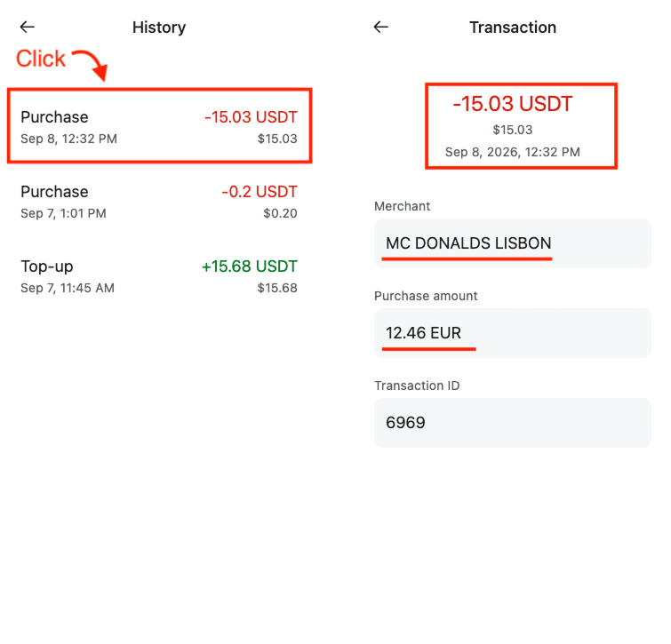Open the Sep 7 purchase of -0.2 USDT
Screen dimensions: 671x644
point(159,202)
